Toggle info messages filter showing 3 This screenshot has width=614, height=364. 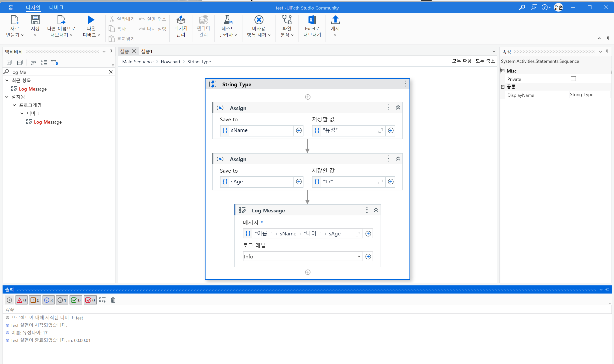pos(49,300)
